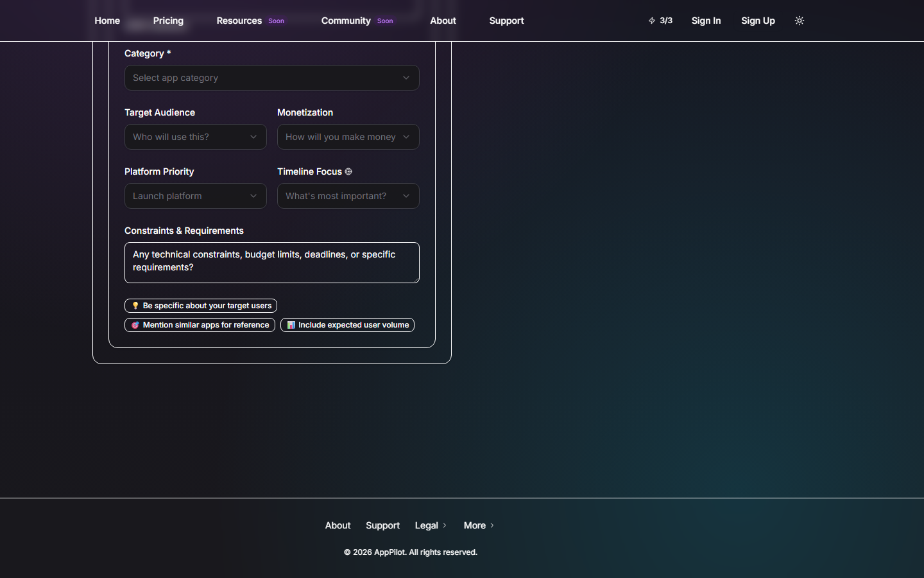This screenshot has width=924, height=578.
Task: Toggle light mode with the sun icon
Action: pyautogui.click(x=800, y=21)
